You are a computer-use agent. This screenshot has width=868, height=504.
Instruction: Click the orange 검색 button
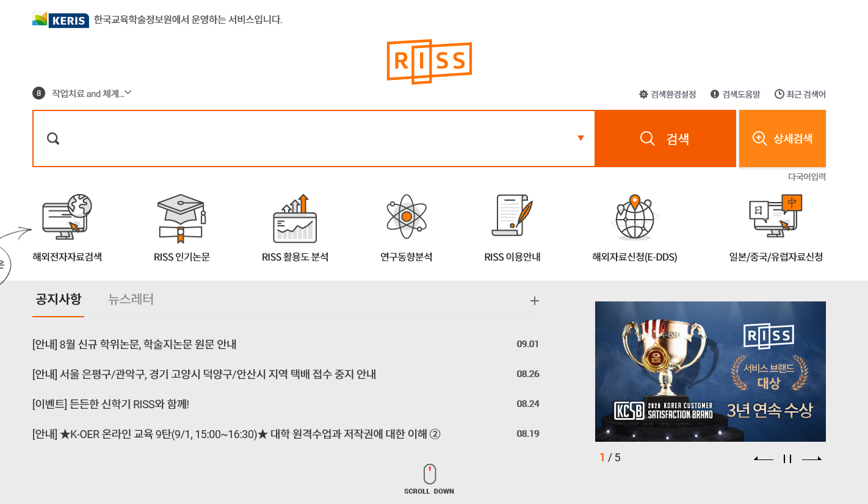coord(665,139)
